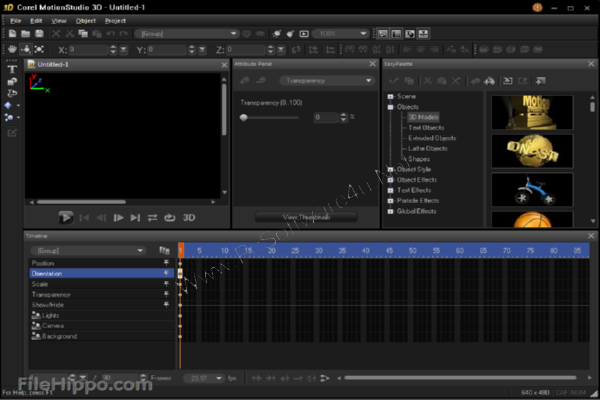
Task: Click the View Thumbnail button
Action: click(x=306, y=217)
